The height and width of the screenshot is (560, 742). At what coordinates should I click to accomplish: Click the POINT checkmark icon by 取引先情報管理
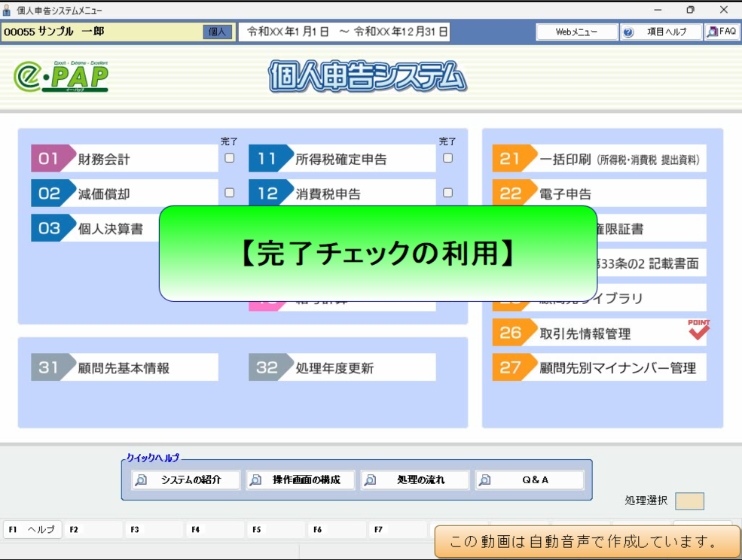coord(699,330)
